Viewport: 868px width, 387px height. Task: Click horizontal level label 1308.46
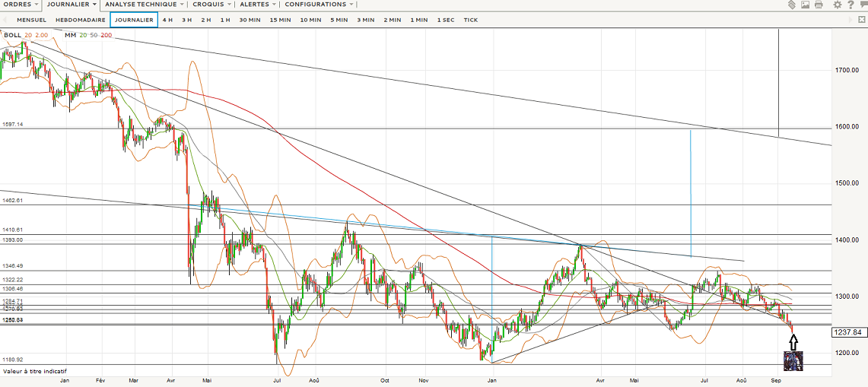click(13, 289)
